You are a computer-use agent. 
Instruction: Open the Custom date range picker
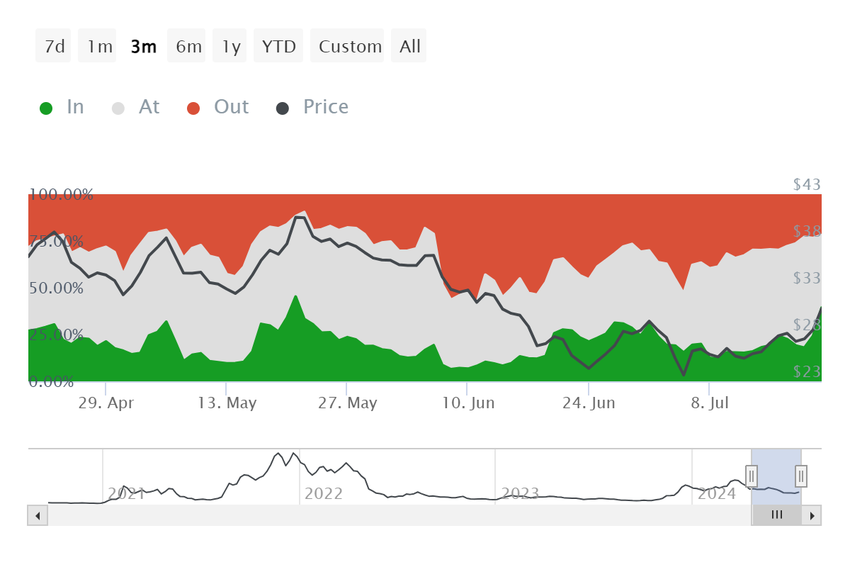click(350, 46)
